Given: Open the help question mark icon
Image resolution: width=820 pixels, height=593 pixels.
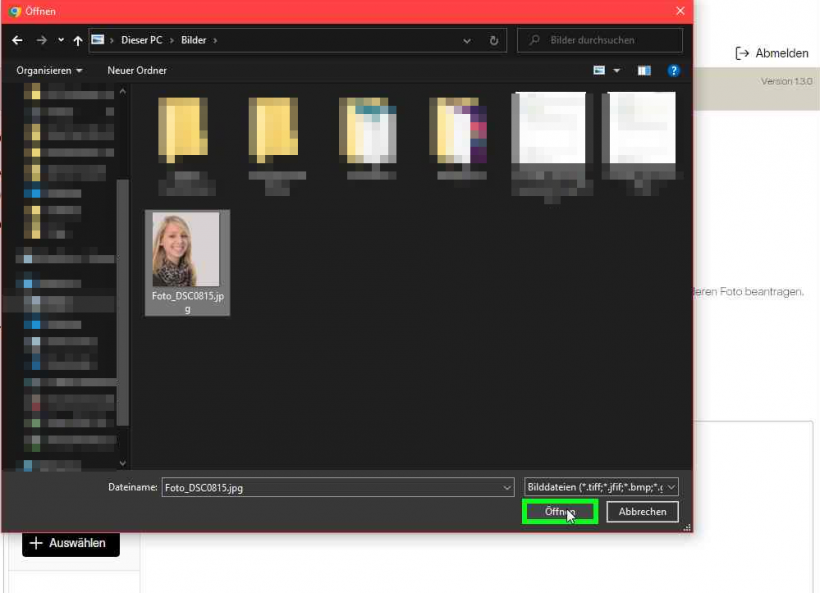Looking at the screenshot, I should (x=673, y=71).
